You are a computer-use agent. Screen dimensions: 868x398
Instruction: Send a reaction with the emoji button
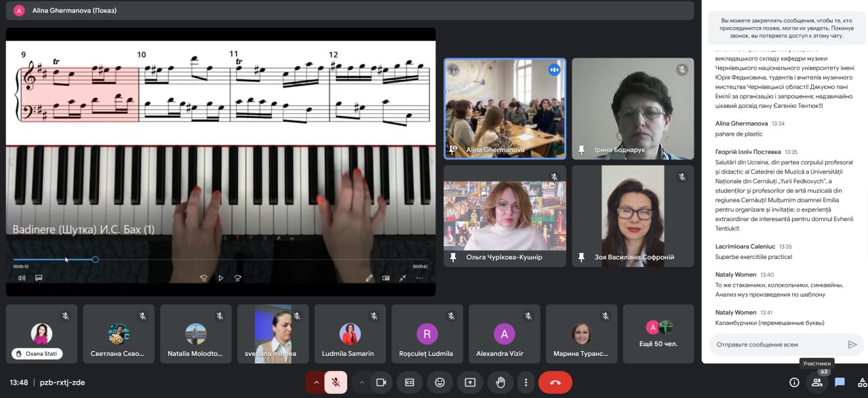point(440,382)
